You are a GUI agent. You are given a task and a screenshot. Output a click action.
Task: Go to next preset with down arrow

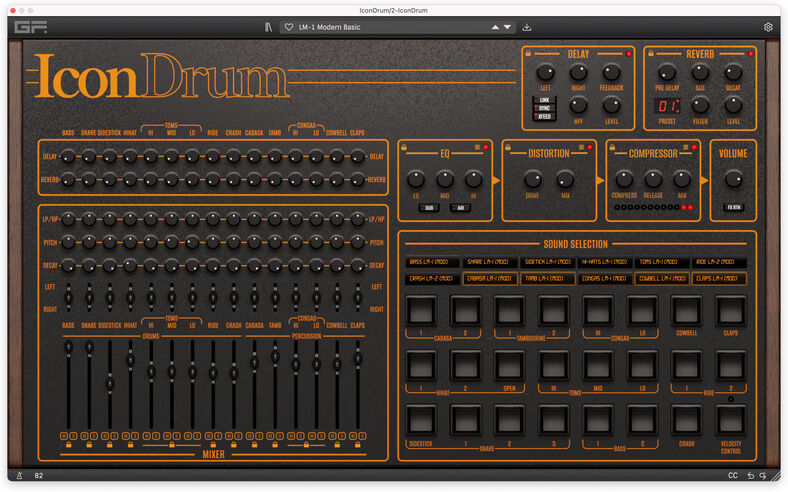coord(507,27)
